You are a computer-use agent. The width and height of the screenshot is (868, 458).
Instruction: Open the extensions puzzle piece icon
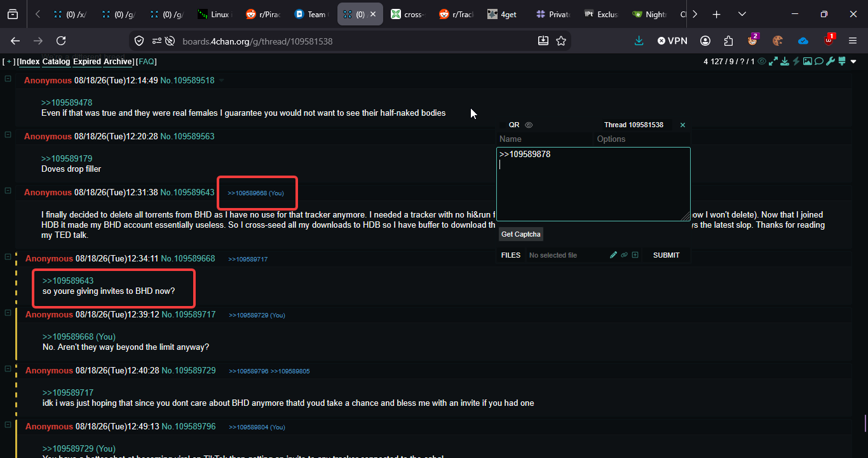728,41
